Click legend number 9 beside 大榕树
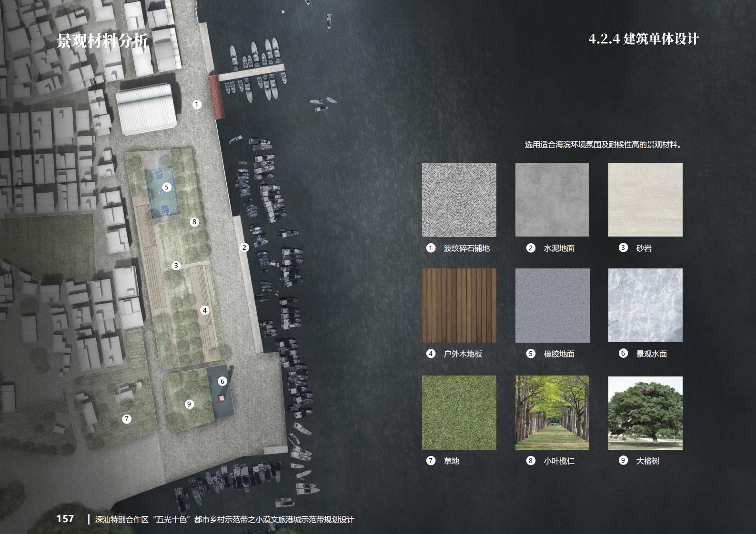The image size is (756, 534). [623, 460]
